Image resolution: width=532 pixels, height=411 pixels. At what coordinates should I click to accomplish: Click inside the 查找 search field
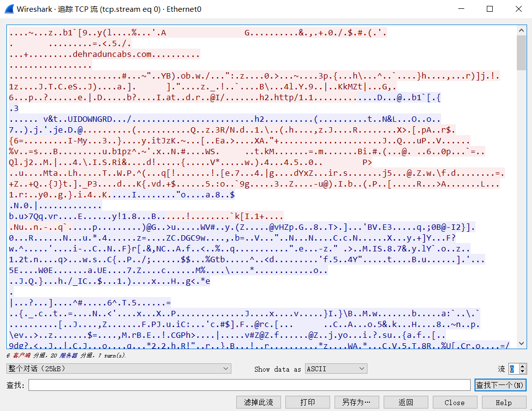[x=246, y=384]
